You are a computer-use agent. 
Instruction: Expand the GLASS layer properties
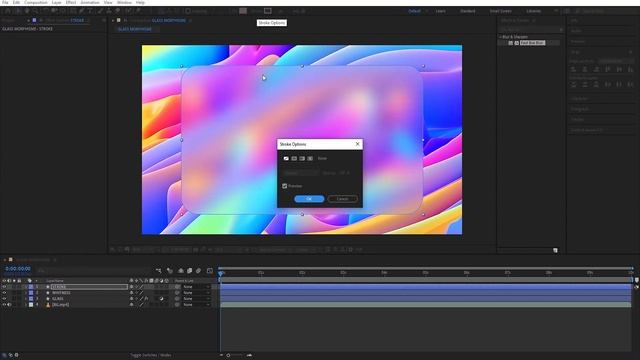(25, 299)
